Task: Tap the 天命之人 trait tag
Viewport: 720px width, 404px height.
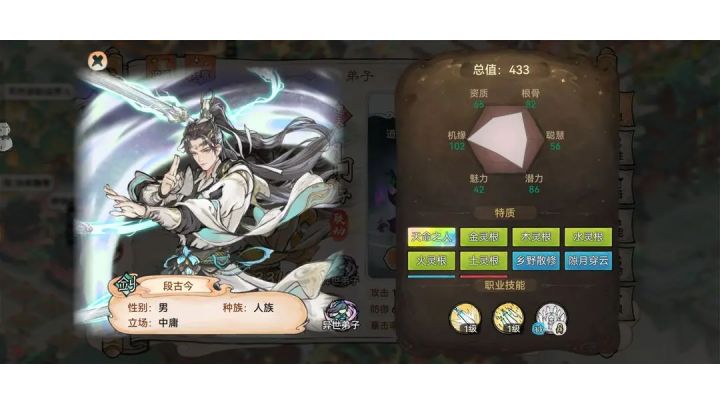Action: [432, 237]
